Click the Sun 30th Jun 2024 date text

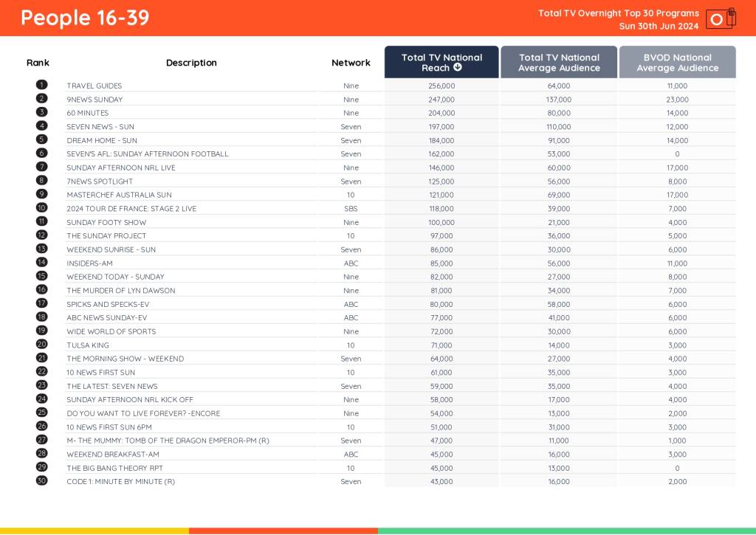658,26
